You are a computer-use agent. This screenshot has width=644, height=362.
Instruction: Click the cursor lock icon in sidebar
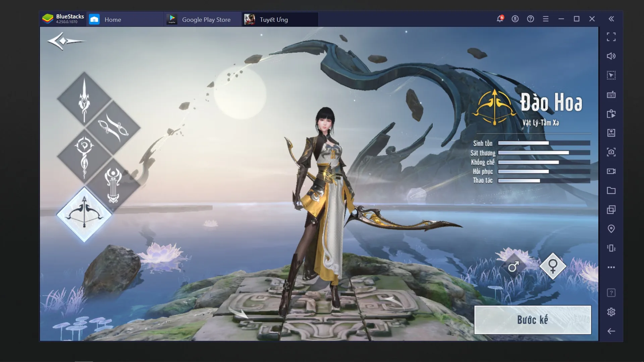(611, 75)
